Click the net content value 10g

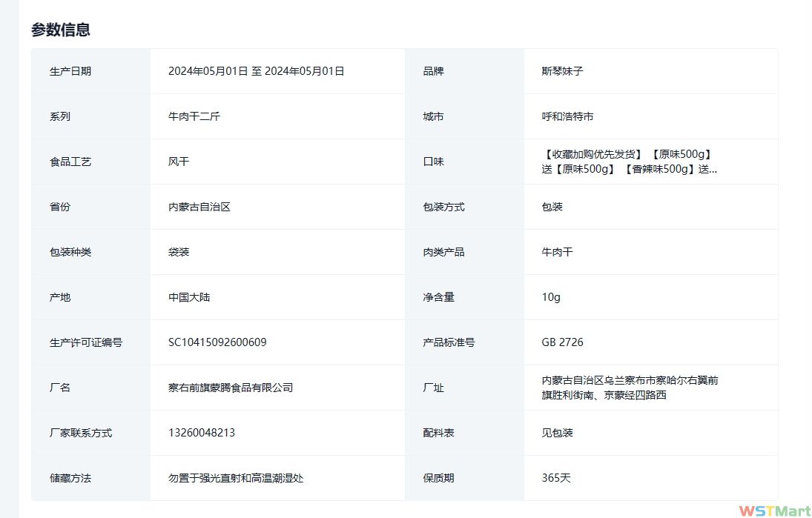551,297
